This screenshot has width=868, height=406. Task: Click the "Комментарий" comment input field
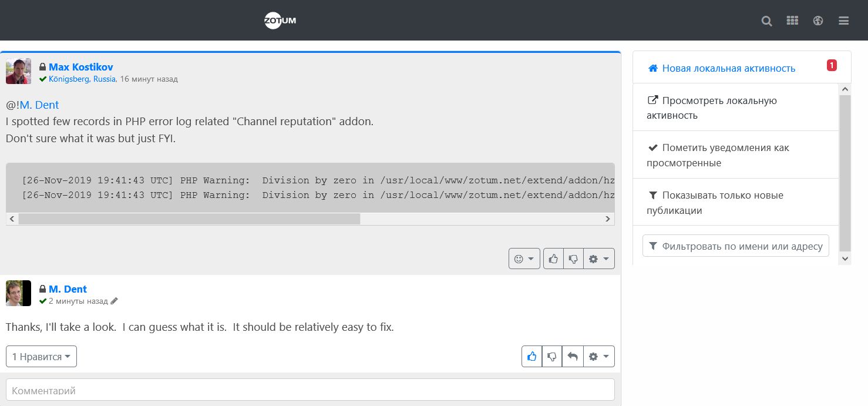point(310,390)
